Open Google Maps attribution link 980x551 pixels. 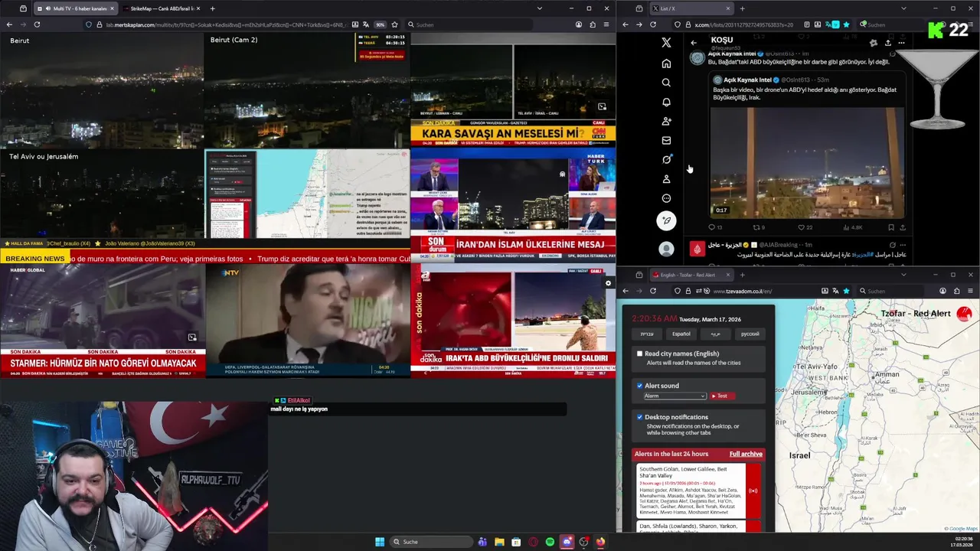coord(960,529)
